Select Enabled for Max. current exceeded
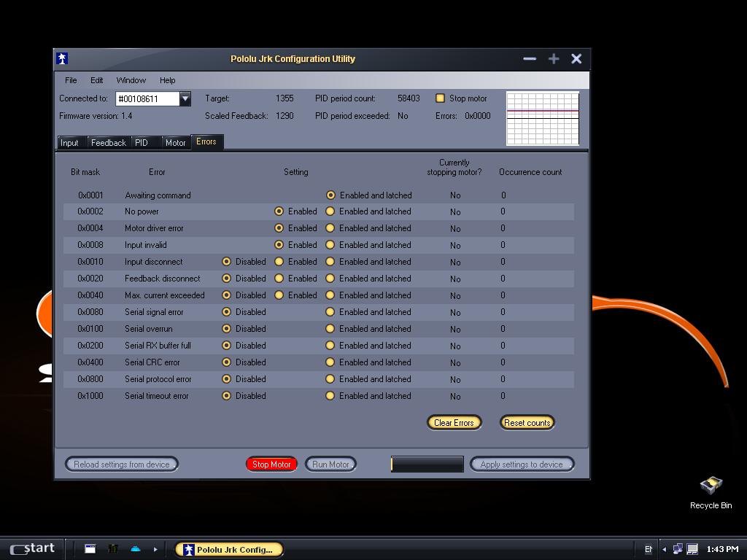Screen dimensions: 747x560 click(x=279, y=295)
